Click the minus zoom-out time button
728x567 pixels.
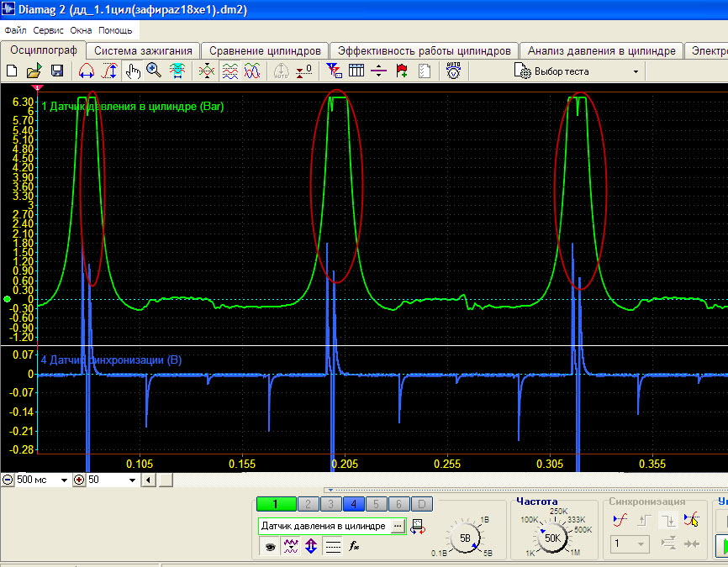[8, 480]
